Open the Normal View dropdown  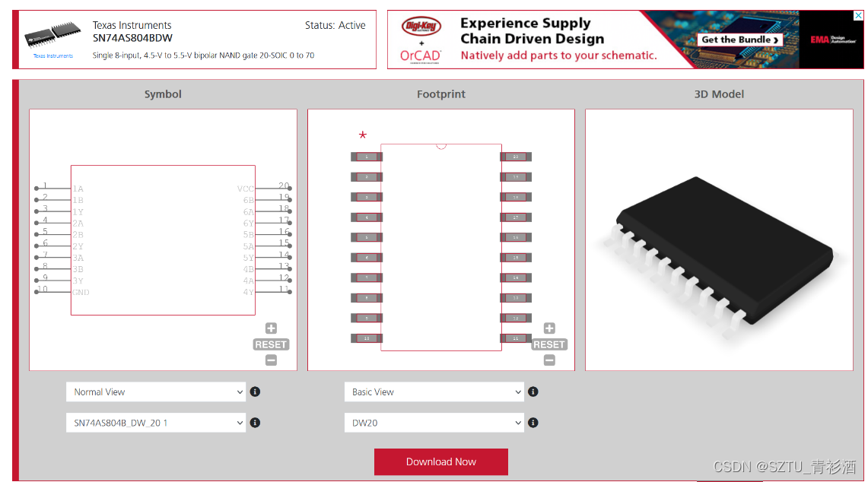156,392
